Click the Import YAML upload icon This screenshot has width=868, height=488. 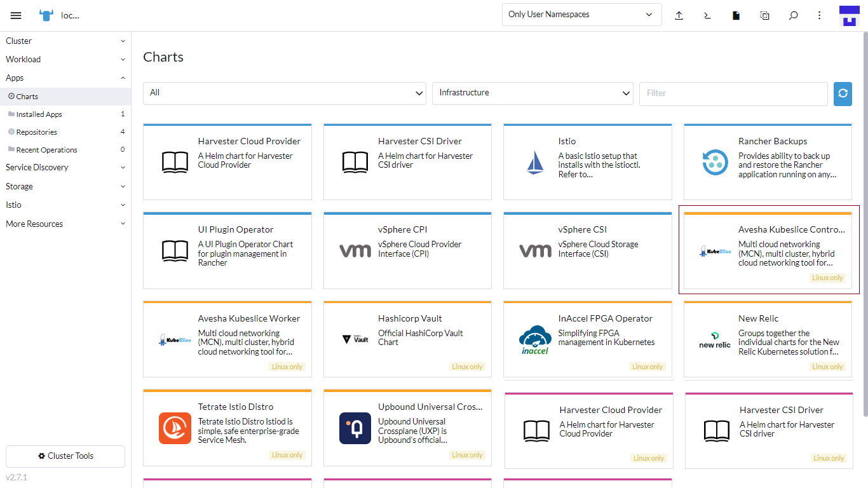click(679, 15)
